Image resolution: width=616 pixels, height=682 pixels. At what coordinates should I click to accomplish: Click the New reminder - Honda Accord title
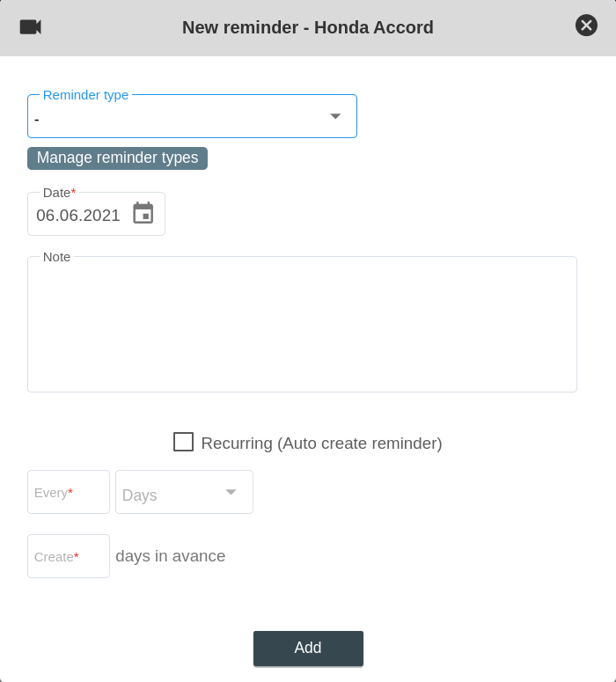click(308, 27)
